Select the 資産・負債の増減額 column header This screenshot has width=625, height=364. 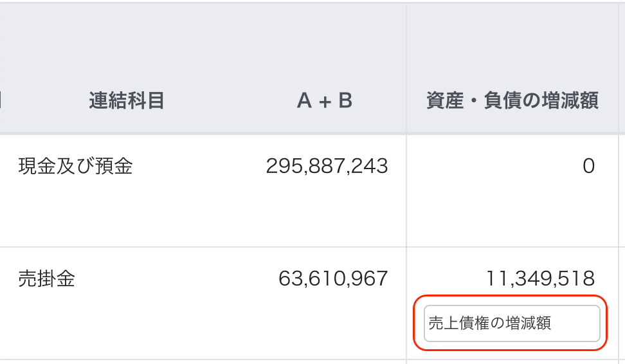512,101
